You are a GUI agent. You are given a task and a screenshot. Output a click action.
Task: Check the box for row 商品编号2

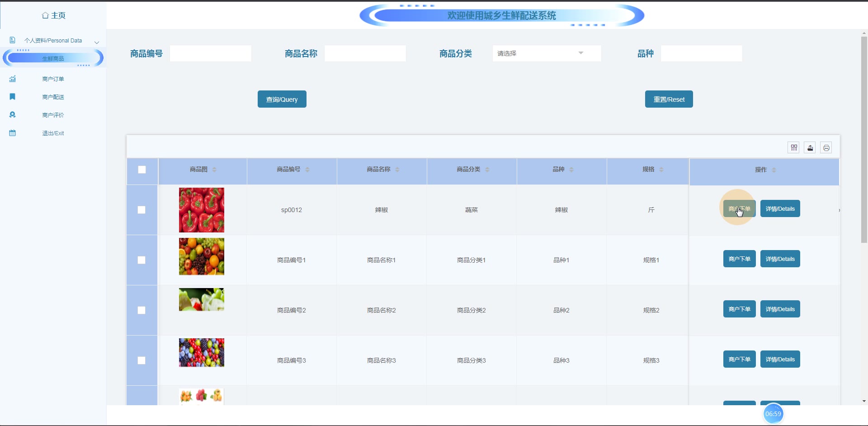click(142, 310)
